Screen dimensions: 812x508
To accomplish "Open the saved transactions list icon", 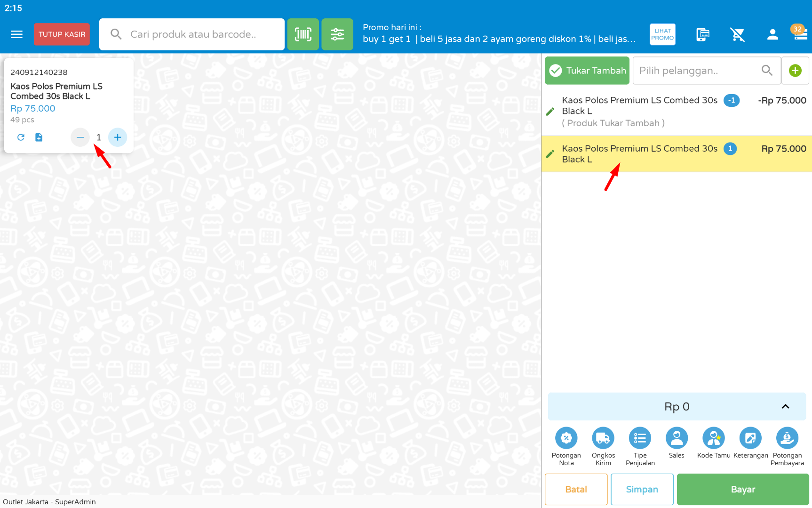I will [x=702, y=34].
